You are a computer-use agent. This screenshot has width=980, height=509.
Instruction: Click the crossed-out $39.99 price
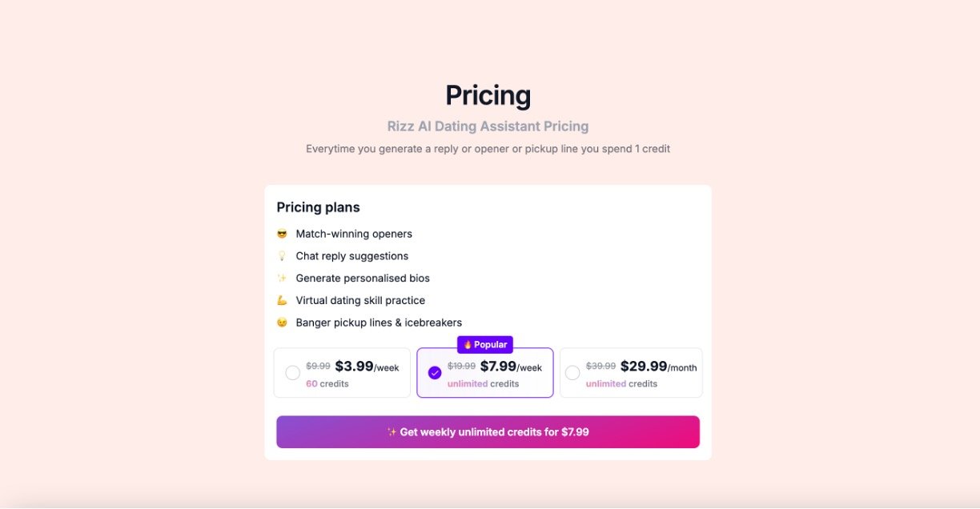pyautogui.click(x=600, y=367)
